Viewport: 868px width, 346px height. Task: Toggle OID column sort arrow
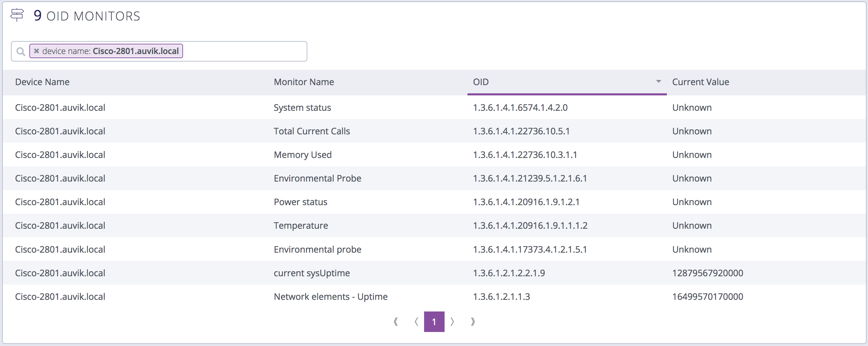[x=659, y=82]
